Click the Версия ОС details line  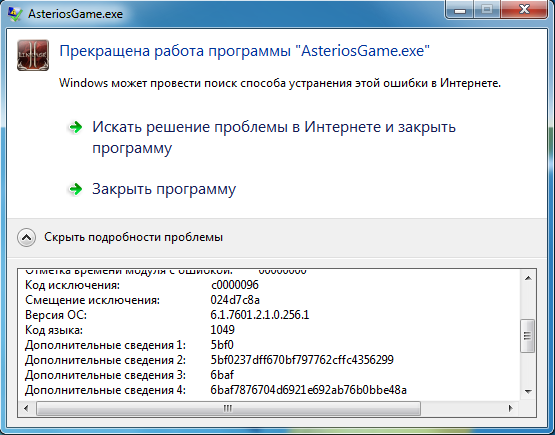tap(167, 315)
